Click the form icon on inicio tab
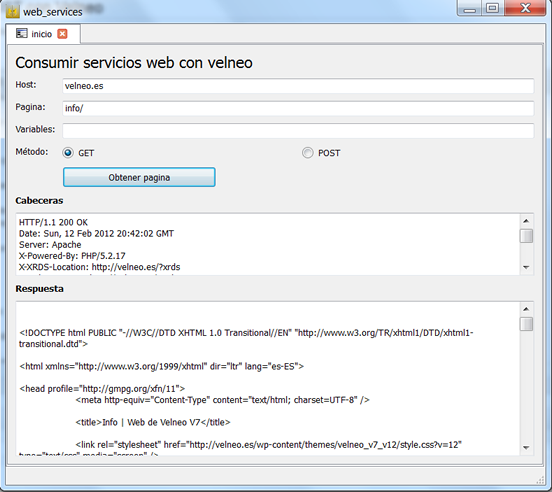 [x=21, y=33]
